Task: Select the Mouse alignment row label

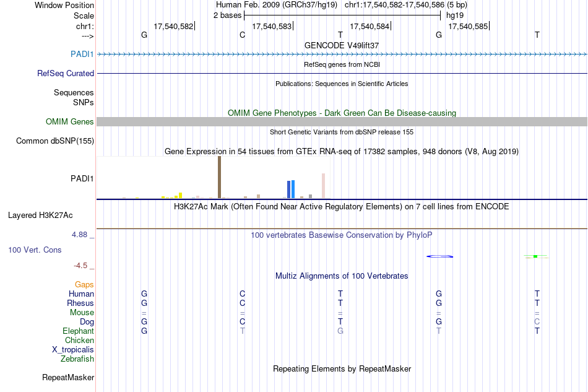Action: click(x=82, y=313)
